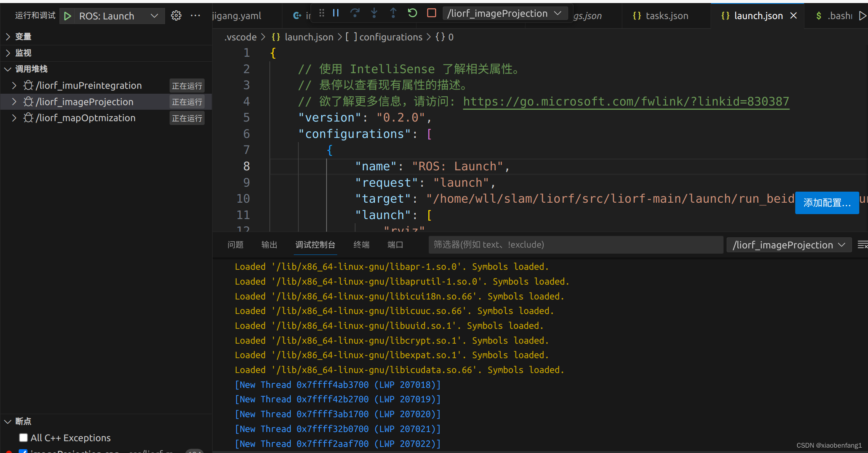
Task: Click .vscode in the breadcrumb
Action: (x=240, y=37)
